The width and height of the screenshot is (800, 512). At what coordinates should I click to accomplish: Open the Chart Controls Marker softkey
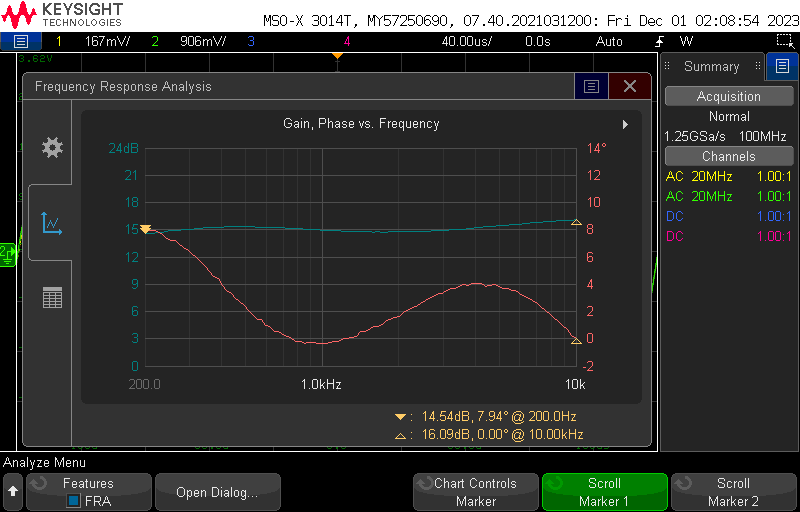tap(475, 492)
